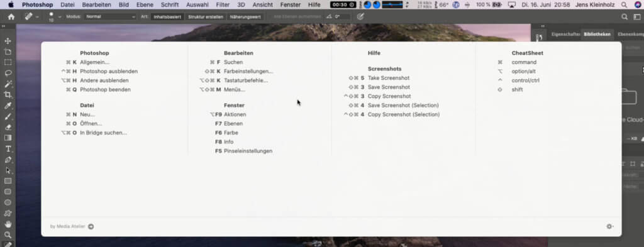Viewport: 644px width, 247px height.
Task: Open the Media Atelier link arrow
Action: [91, 226]
